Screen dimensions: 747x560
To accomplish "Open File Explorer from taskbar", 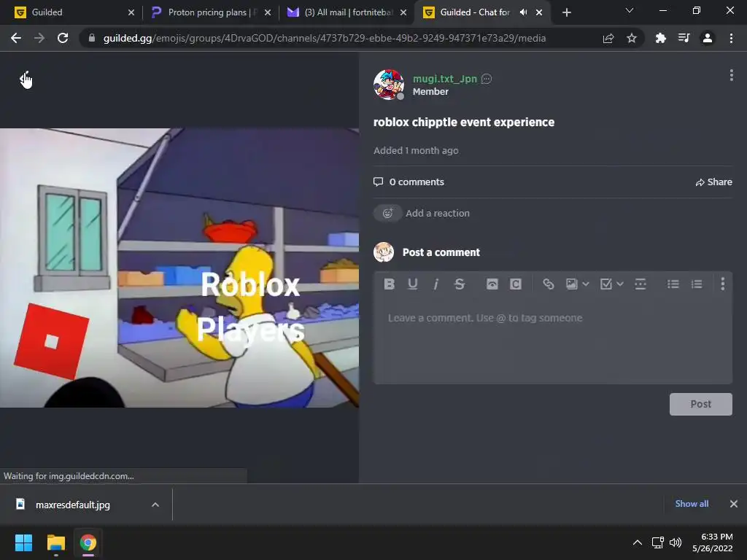I will click(x=55, y=542).
